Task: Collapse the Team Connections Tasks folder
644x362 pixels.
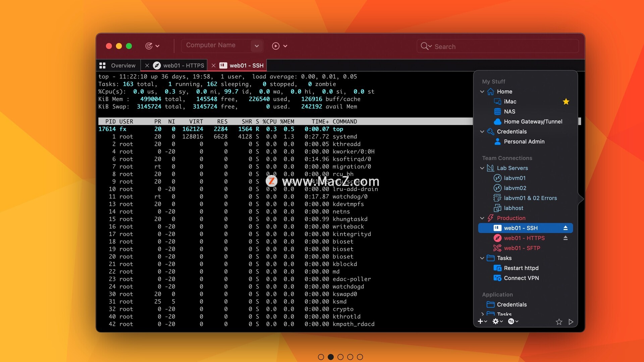Action: coord(482,258)
